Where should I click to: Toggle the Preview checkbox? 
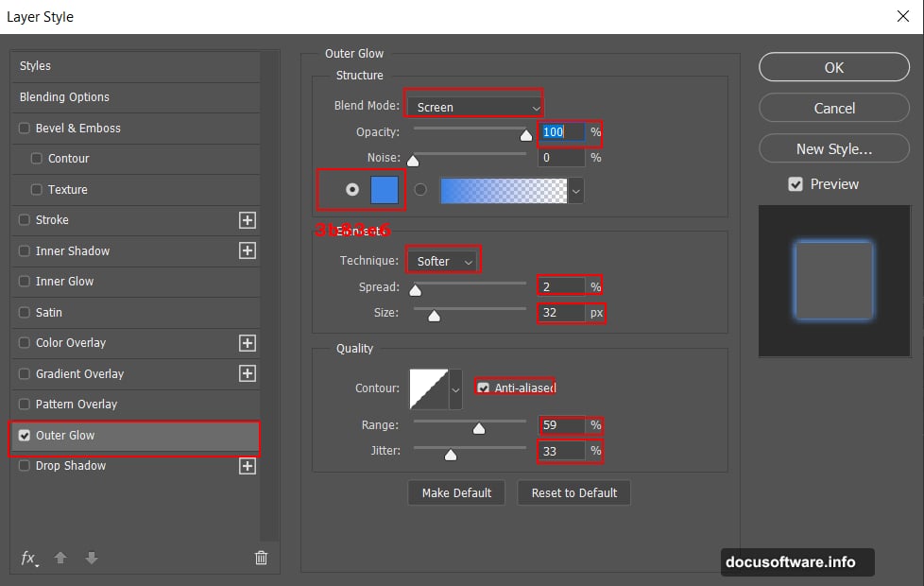795,183
